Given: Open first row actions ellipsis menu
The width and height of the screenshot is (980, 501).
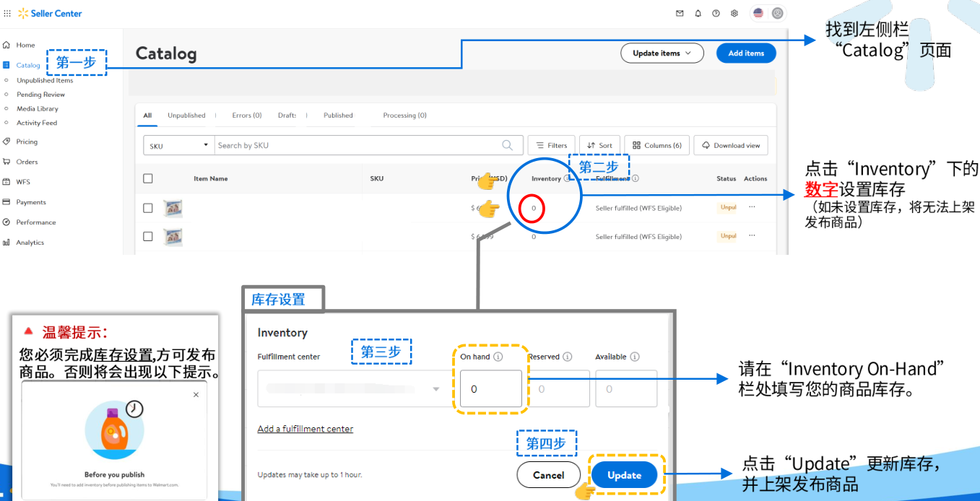Looking at the screenshot, I should point(752,207).
